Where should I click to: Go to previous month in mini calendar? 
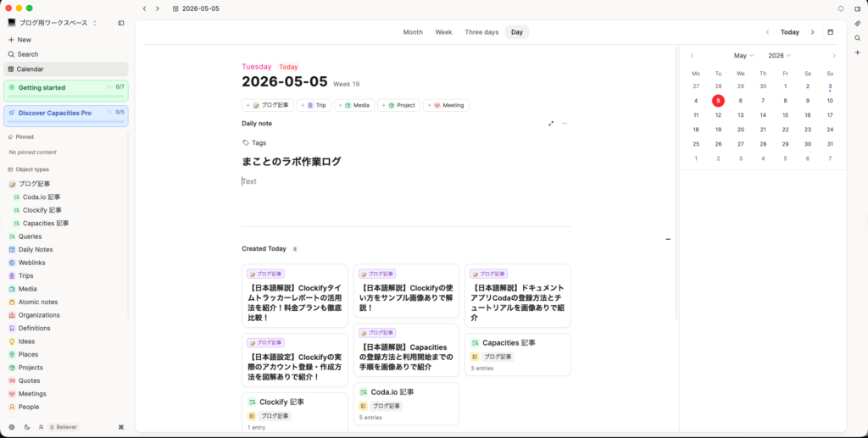pyautogui.click(x=692, y=56)
